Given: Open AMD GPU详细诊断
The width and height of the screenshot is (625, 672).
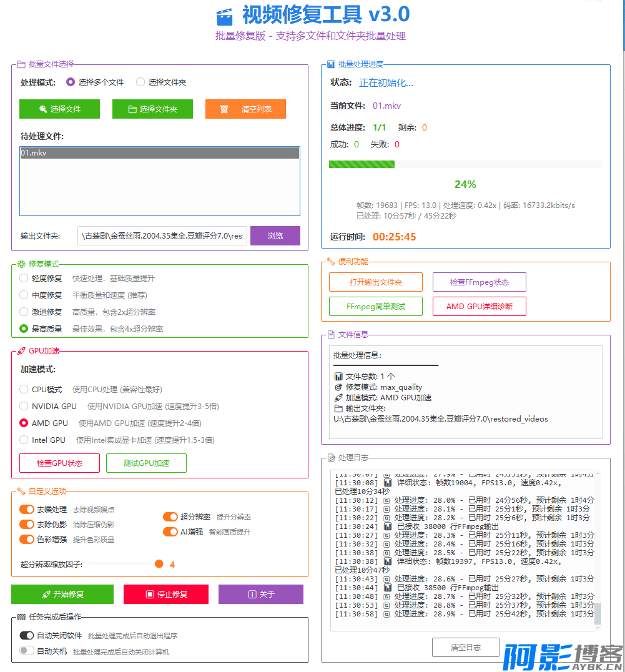Looking at the screenshot, I should (x=479, y=307).
